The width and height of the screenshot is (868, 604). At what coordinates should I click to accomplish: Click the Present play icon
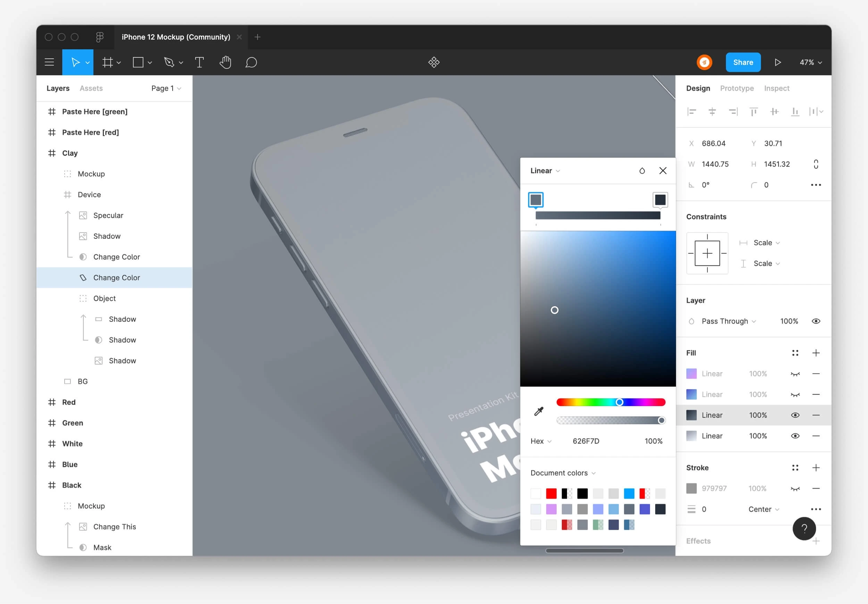(777, 62)
